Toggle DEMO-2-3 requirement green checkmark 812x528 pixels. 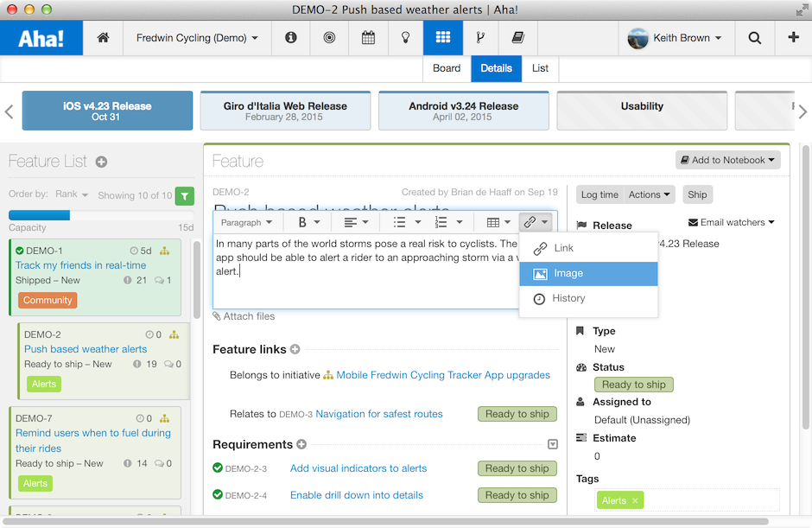[218, 468]
